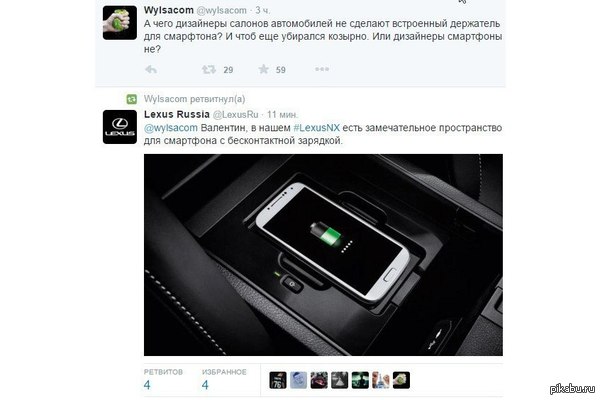Screen dimensions: 600x400
Task: Follow the #LexusNX hashtag link
Action: [x=316, y=128]
